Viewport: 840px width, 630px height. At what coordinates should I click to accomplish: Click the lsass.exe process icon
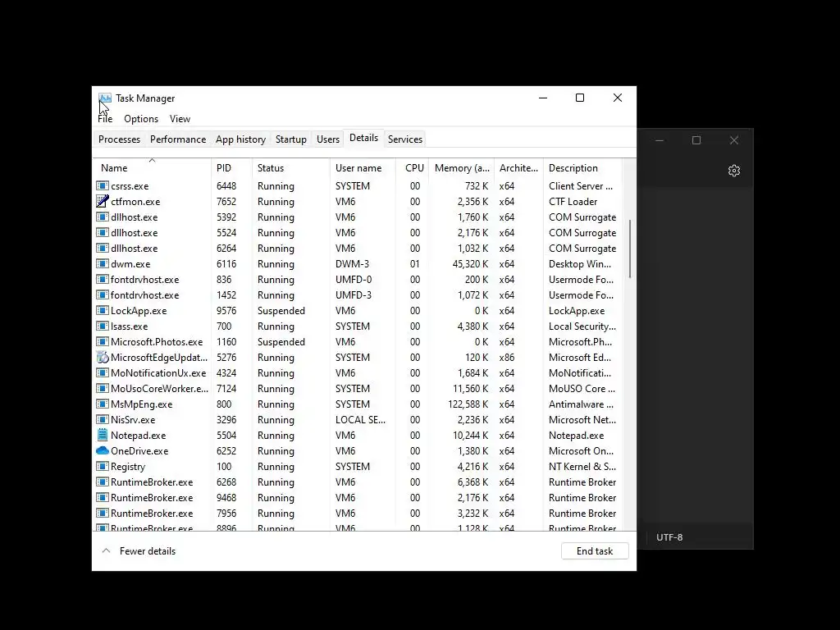coord(103,326)
